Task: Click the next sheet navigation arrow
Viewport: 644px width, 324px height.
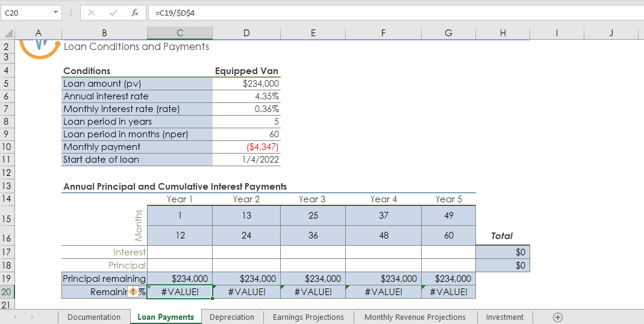Action: [32, 317]
